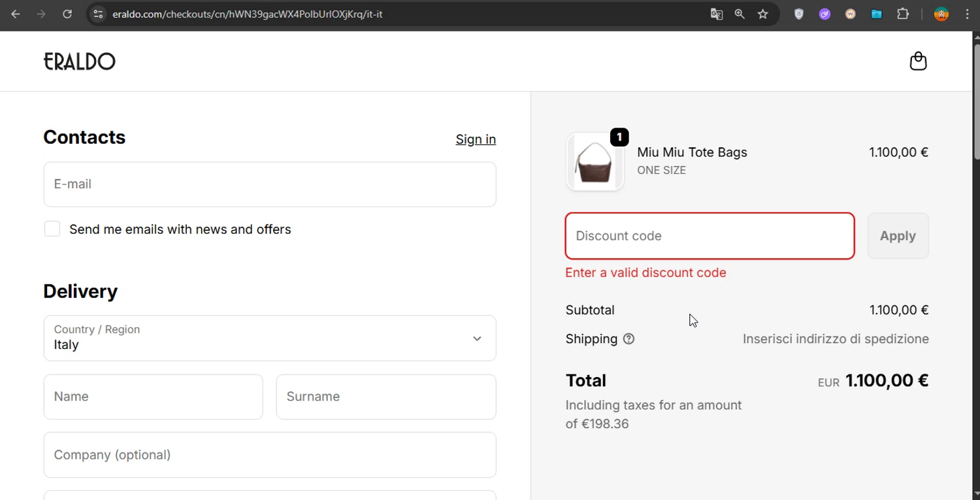This screenshot has height=500, width=980.
Task: Open the shopping bag cart icon
Action: coord(919,61)
